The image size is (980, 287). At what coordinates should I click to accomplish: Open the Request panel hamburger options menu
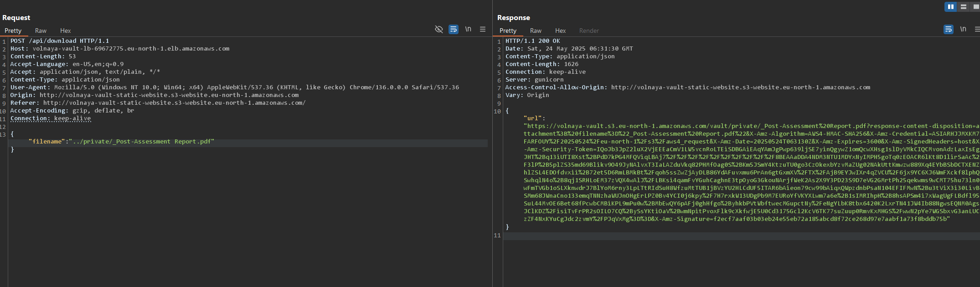tap(483, 29)
